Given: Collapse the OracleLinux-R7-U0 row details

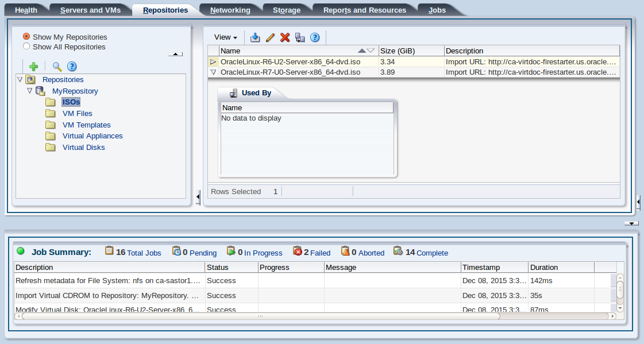Looking at the screenshot, I should coord(213,72).
